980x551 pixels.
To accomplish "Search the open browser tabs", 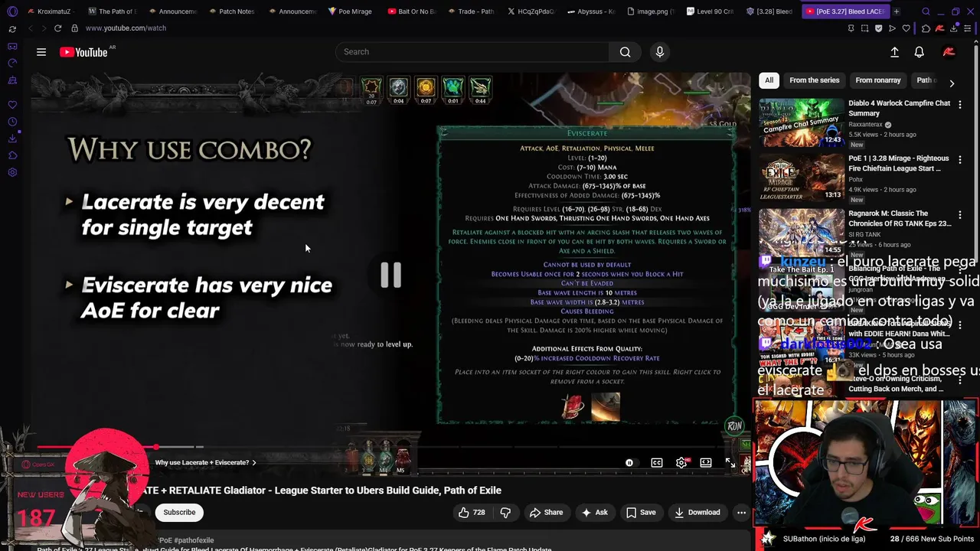I will [926, 11].
